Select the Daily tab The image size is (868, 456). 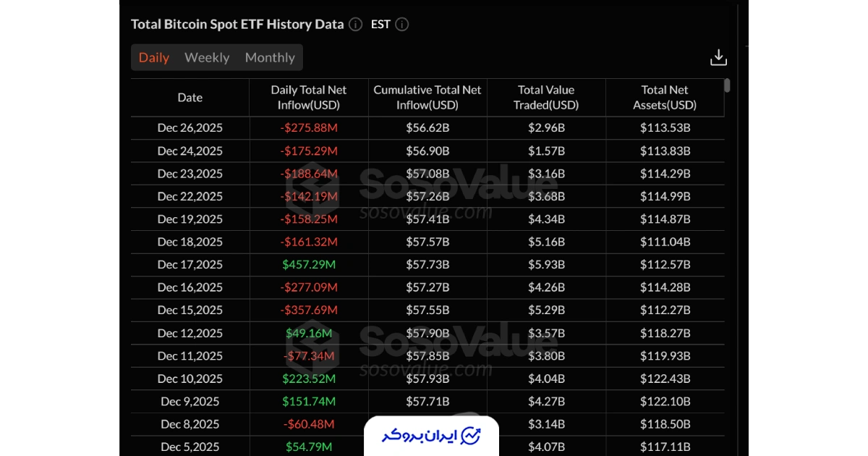(153, 57)
